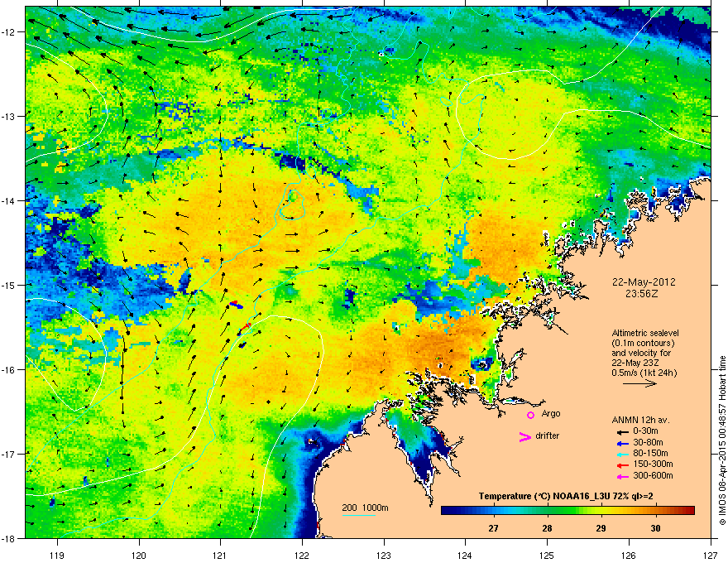This screenshot has height=563, width=728.
Task: Click the '30-80m' depth label
Action: (x=648, y=442)
